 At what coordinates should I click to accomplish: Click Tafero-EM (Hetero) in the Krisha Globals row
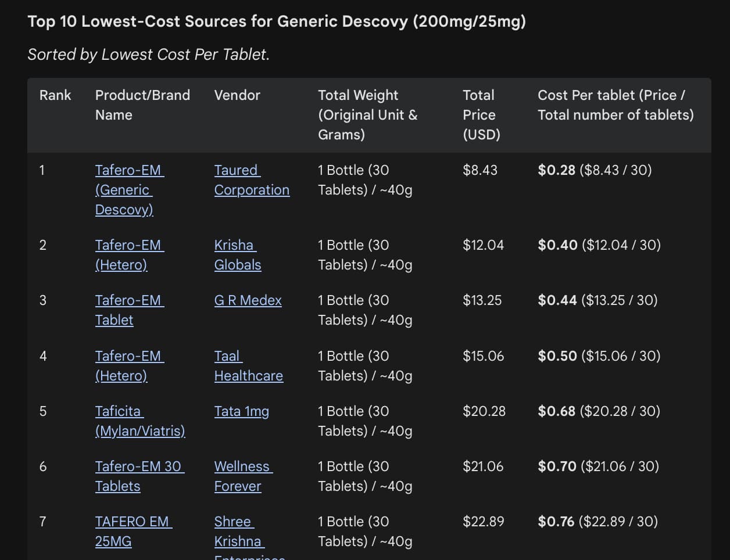[129, 254]
